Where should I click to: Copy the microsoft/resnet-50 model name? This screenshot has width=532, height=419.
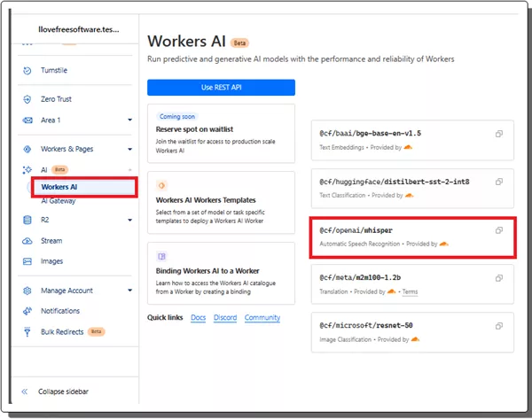[498, 326]
